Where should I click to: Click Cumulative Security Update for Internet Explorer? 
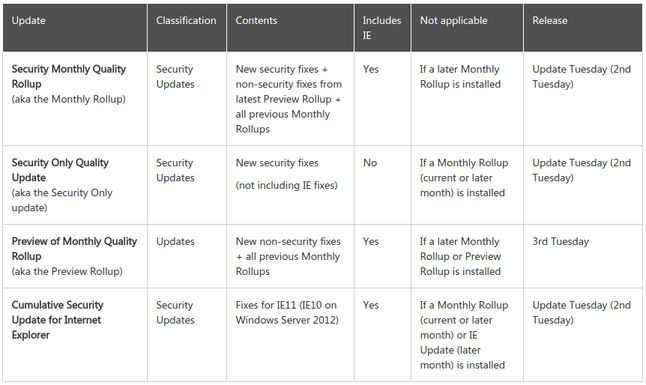coord(57,320)
